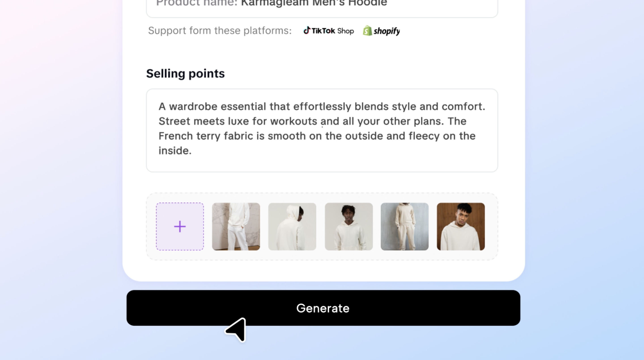Place cursor after "inside." in selling points
644x360 pixels.
point(192,151)
